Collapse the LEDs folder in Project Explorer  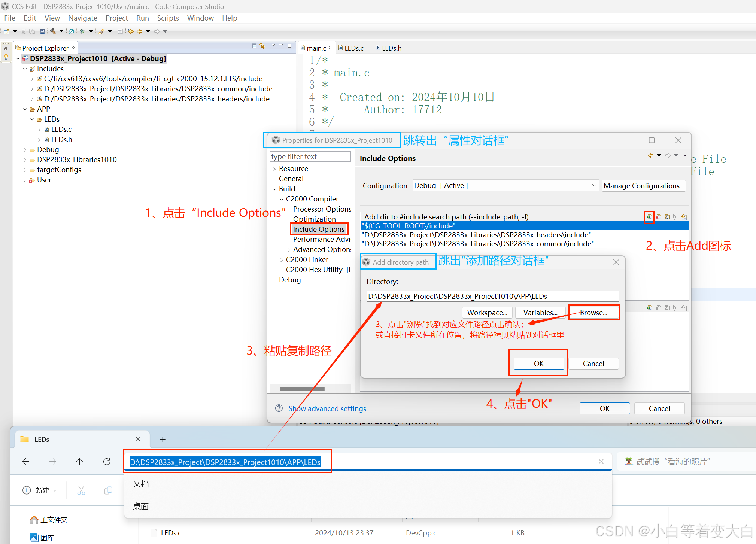(x=32, y=119)
